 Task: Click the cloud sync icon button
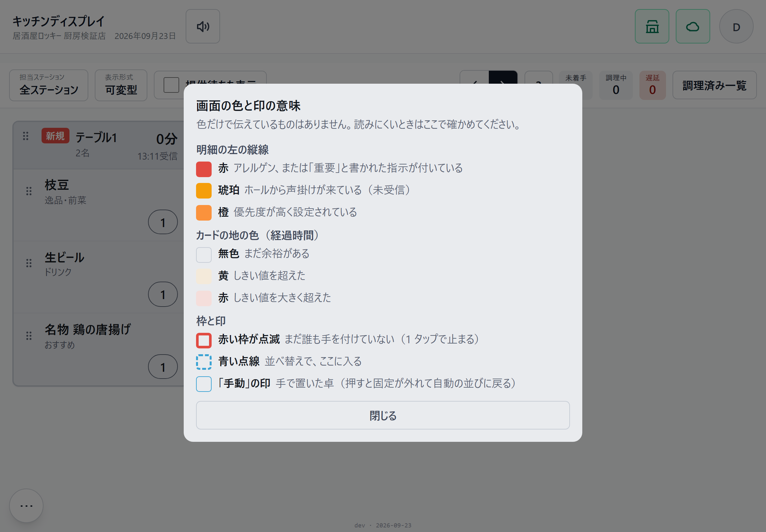pyautogui.click(x=693, y=26)
